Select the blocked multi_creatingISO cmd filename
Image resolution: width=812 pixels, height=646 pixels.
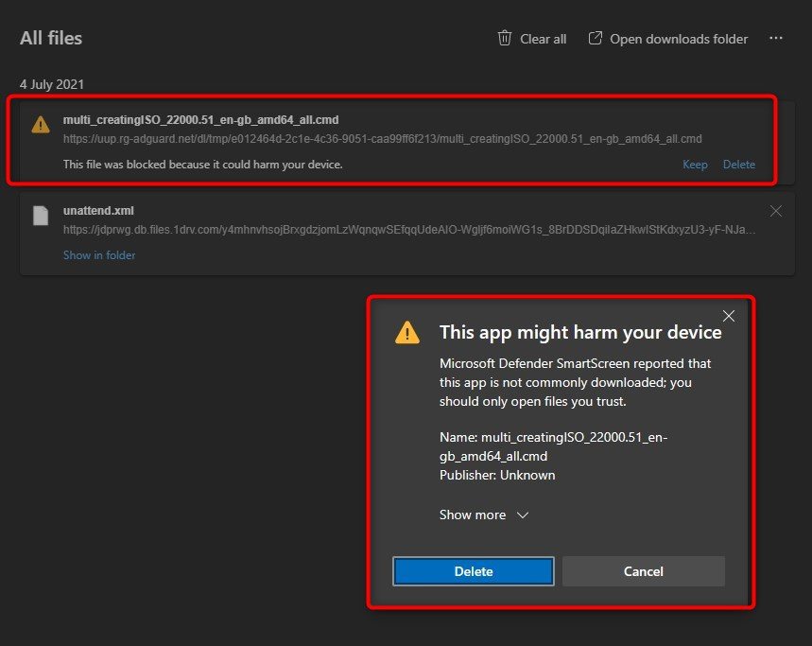(201, 120)
